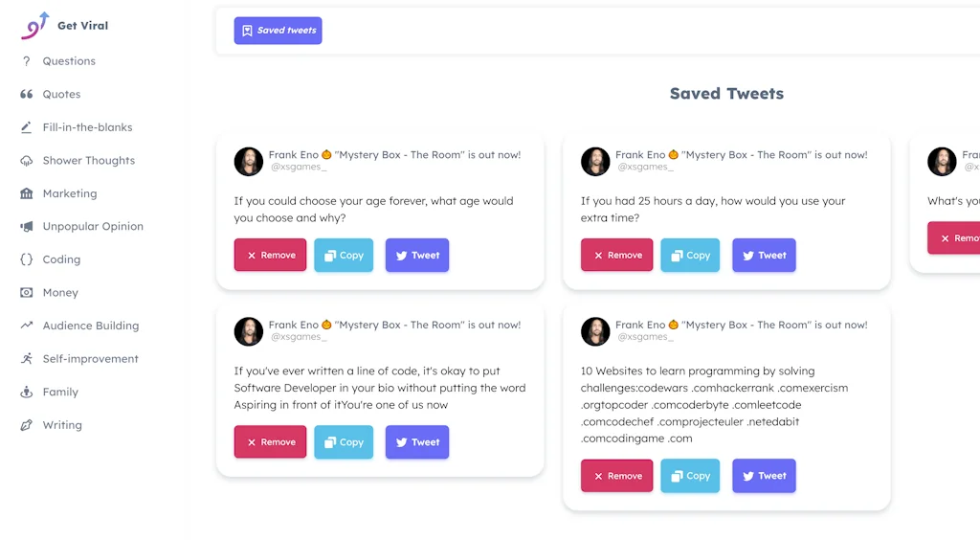Click avatar on the '25 hours a day' tweet
The height and width of the screenshot is (540, 980).
[x=595, y=161]
